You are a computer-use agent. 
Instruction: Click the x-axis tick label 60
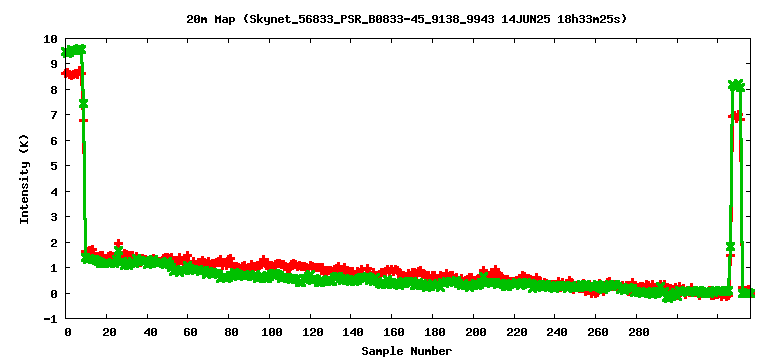[191, 332]
